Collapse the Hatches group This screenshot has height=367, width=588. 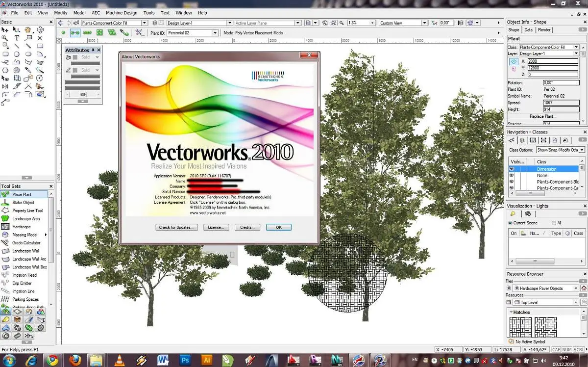pos(512,312)
